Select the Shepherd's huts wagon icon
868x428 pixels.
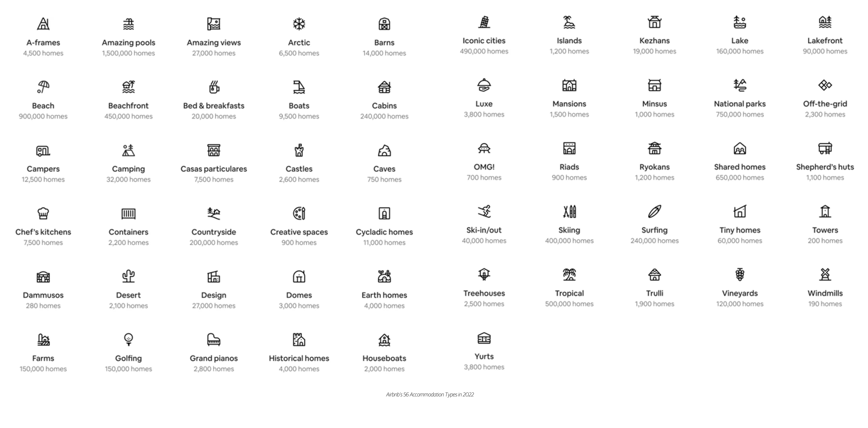825,148
